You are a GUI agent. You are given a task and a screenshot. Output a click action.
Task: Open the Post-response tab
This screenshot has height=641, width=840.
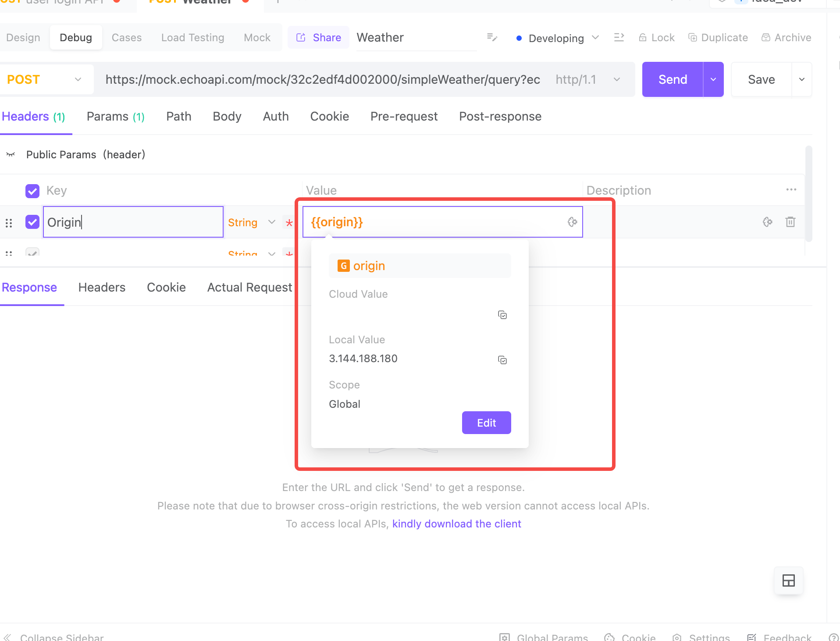(x=500, y=116)
